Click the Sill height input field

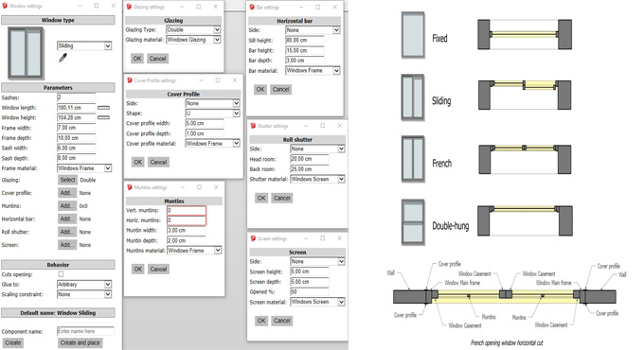(305, 41)
